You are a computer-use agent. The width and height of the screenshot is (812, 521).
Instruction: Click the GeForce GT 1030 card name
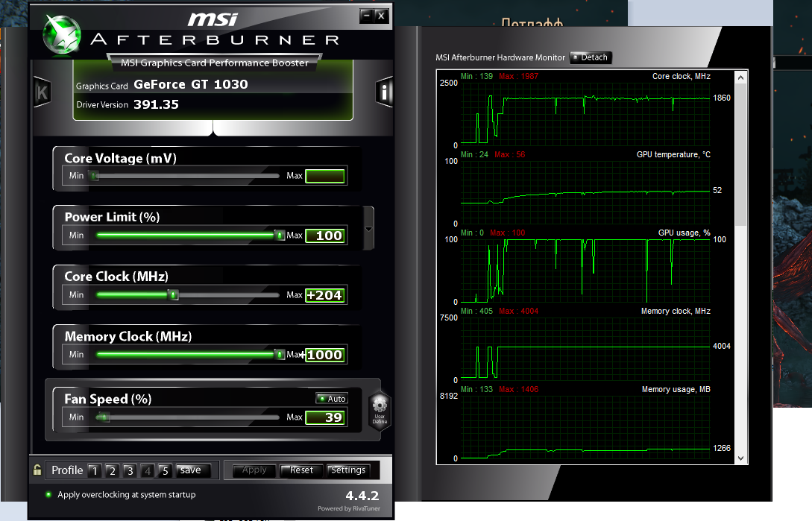click(x=191, y=84)
